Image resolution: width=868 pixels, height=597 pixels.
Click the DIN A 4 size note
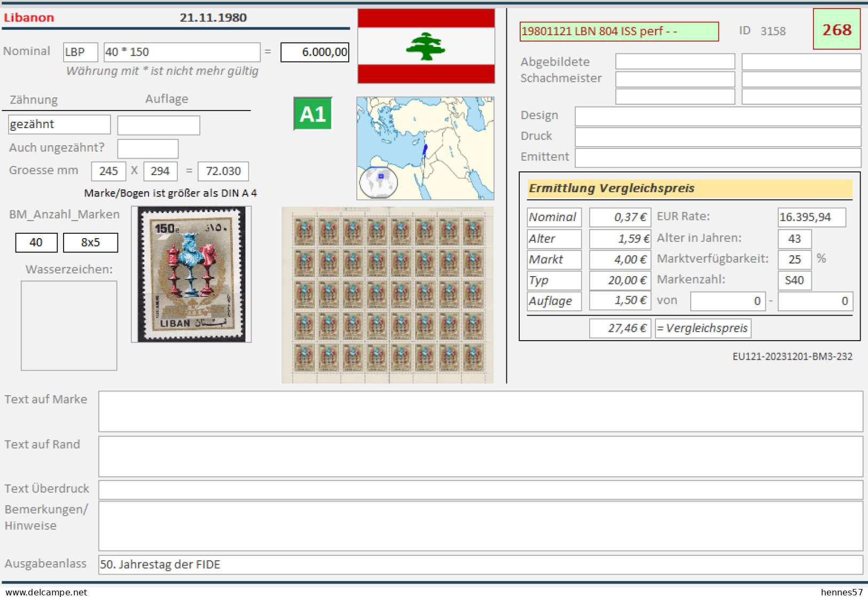click(170, 193)
